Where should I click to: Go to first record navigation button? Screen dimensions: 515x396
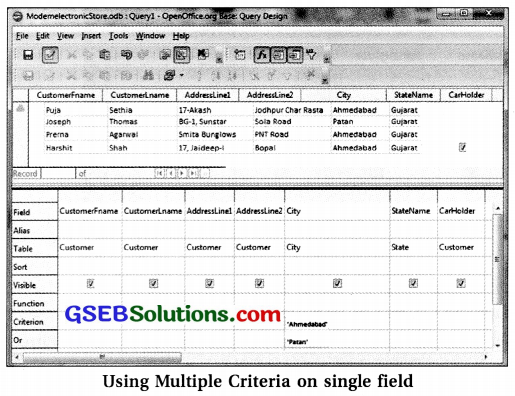coord(159,173)
